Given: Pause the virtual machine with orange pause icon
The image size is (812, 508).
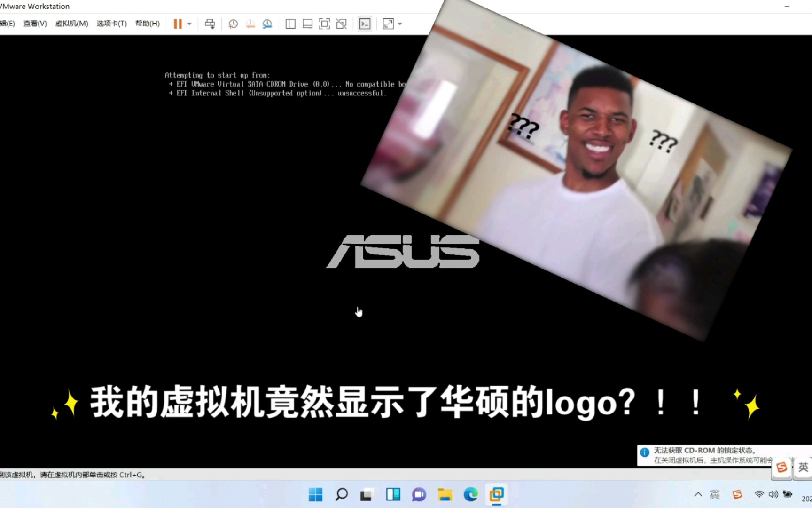Looking at the screenshot, I should pyautogui.click(x=178, y=24).
